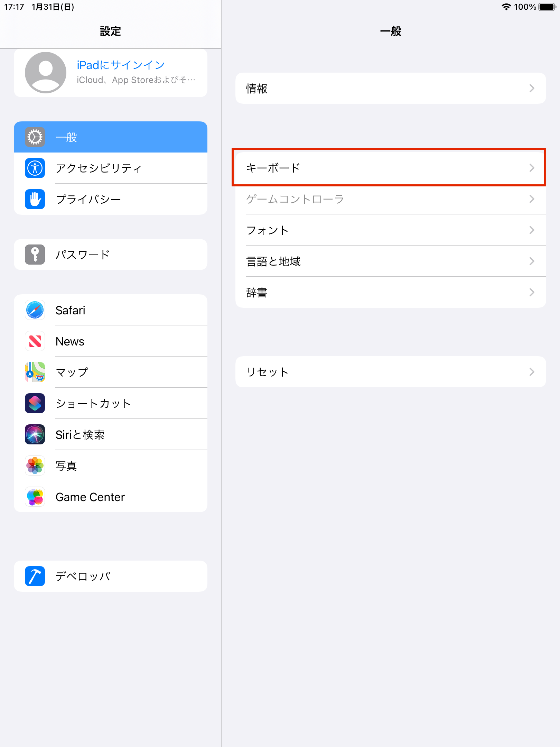Open Safari compass icon
Viewport: 560px width, 747px height.
click(x=35, y=310)
